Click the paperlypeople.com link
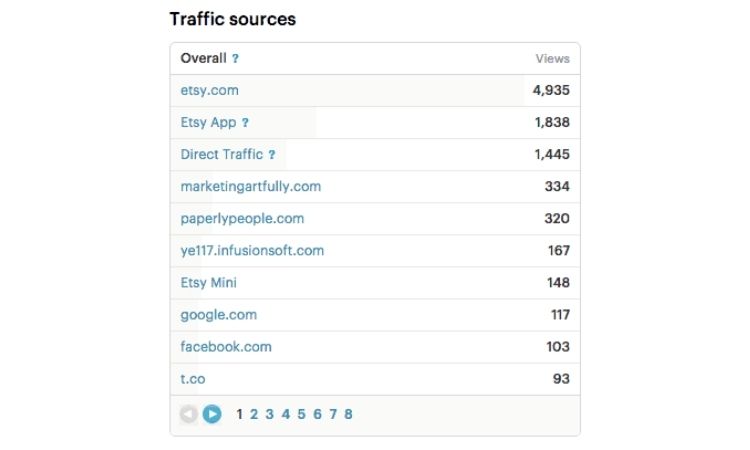The height and width of the screenshot is (450, 750). (242, 219)
